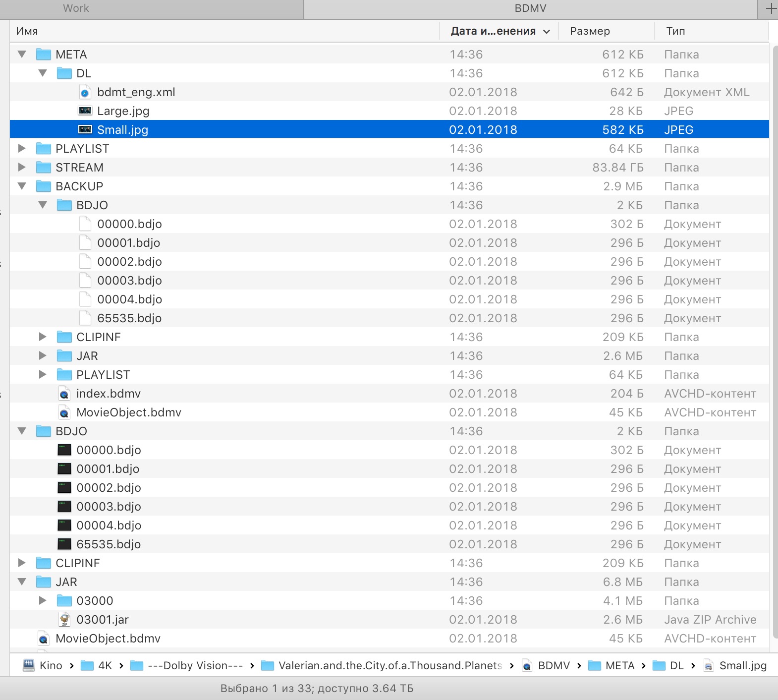
Task: Collapse the META folder
Action: coord(22,55)
